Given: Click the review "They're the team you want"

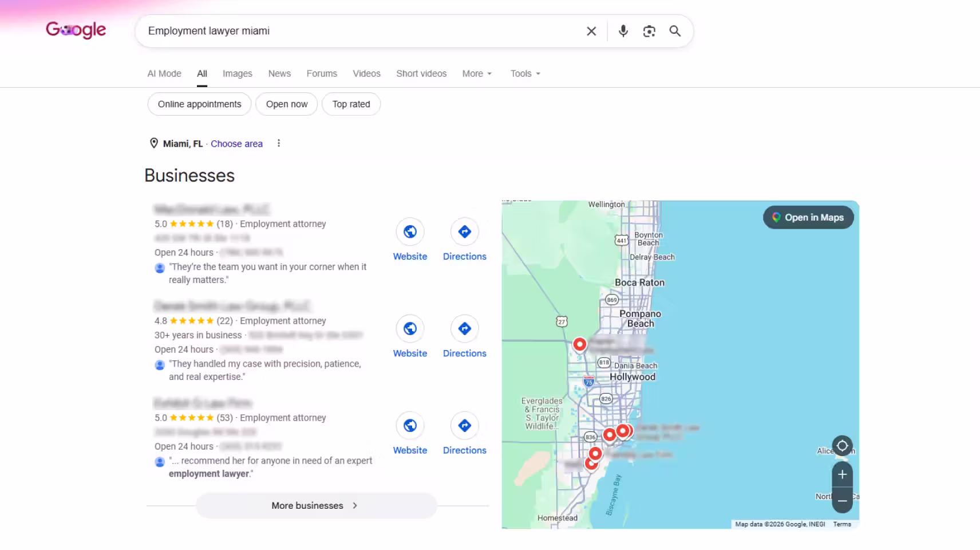Looking at the screenshot, I should 267,273.
